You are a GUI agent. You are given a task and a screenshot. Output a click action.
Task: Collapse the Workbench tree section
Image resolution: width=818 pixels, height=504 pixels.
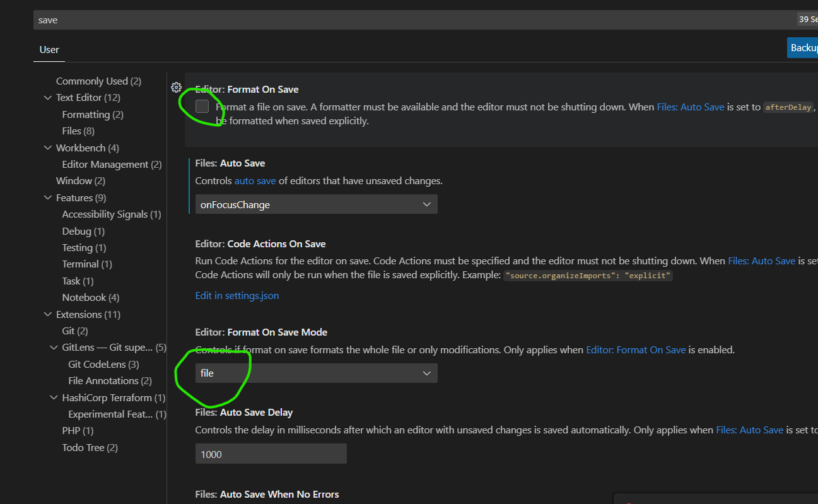pyautogui.click(x=48, y=148)
